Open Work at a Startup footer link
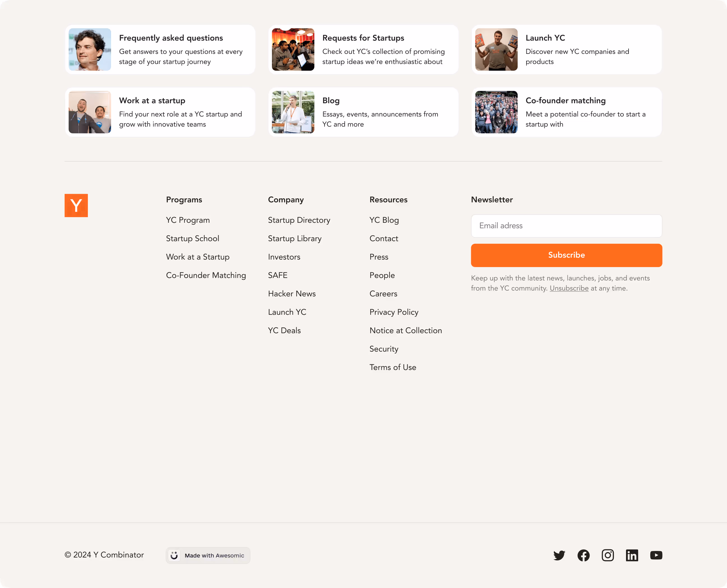 point(198,257)
